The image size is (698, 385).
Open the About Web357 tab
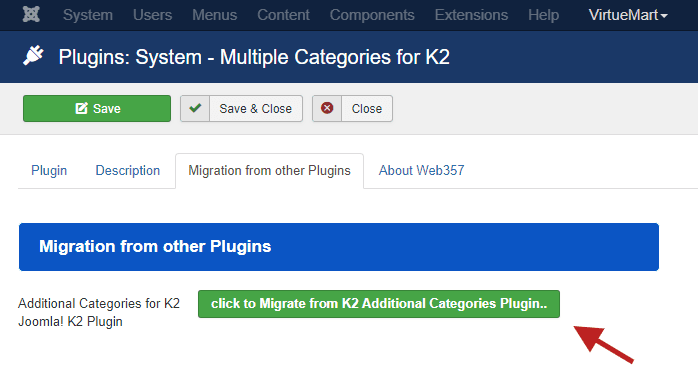[x=422, y=170]
